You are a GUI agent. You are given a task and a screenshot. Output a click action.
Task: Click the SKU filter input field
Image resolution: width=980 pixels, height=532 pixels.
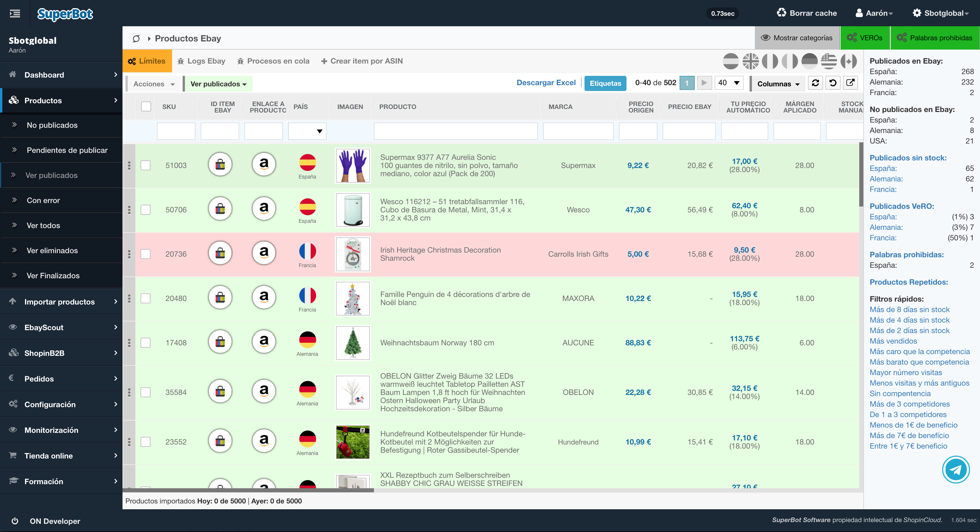pyautogui.click(x=176, y=131)
